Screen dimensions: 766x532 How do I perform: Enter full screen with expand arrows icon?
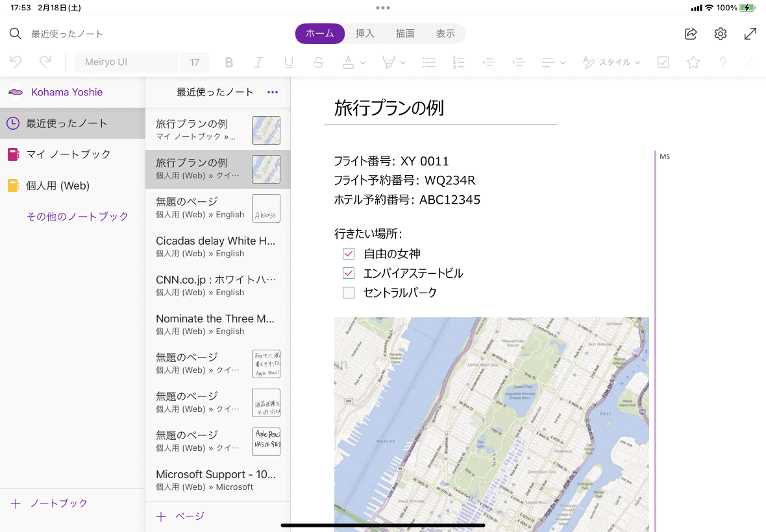750,34
